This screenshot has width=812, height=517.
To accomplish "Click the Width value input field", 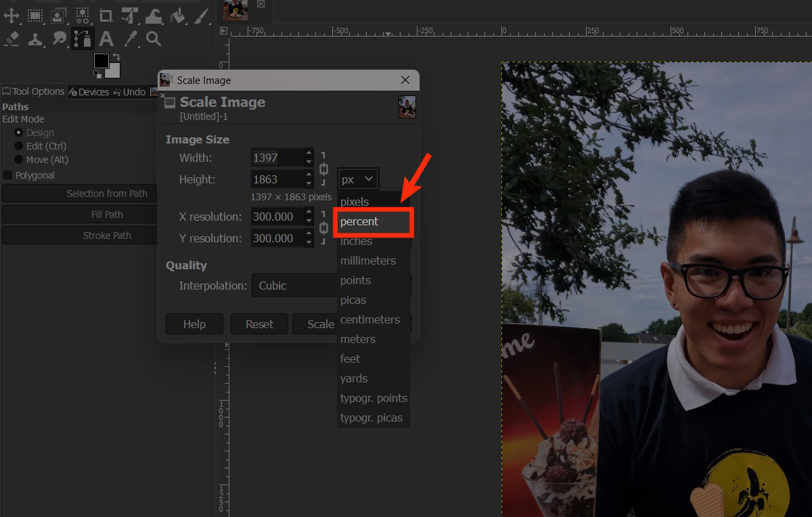I will [x=277, y=157].
